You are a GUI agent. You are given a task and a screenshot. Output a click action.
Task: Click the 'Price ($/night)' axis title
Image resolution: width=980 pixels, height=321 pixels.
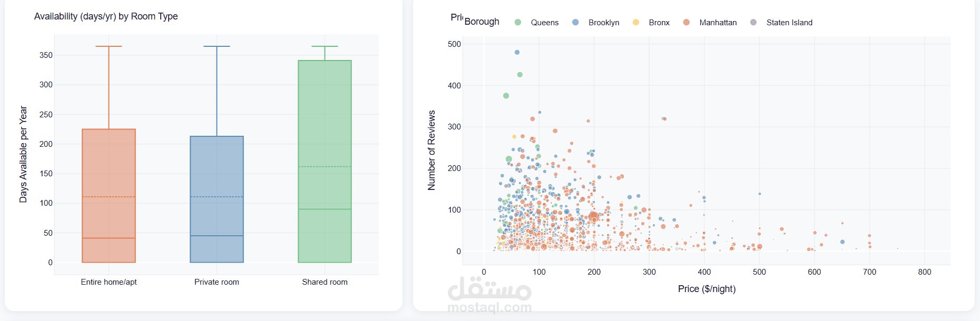point(707,289)
